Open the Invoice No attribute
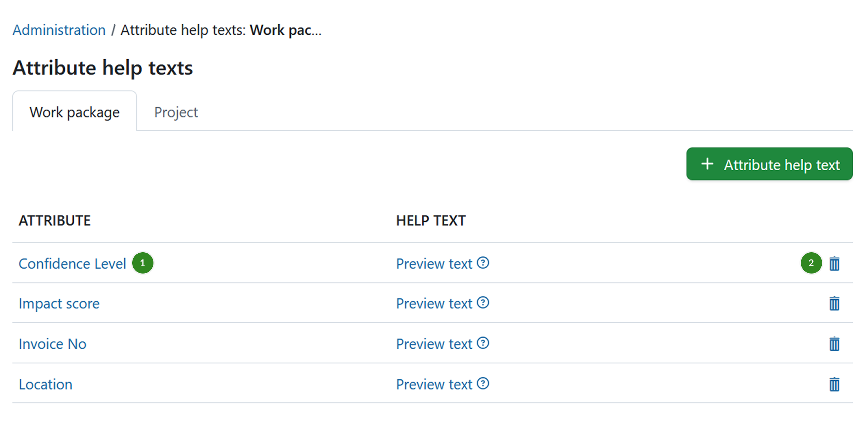The image size is (868, 436). point(52,343)
